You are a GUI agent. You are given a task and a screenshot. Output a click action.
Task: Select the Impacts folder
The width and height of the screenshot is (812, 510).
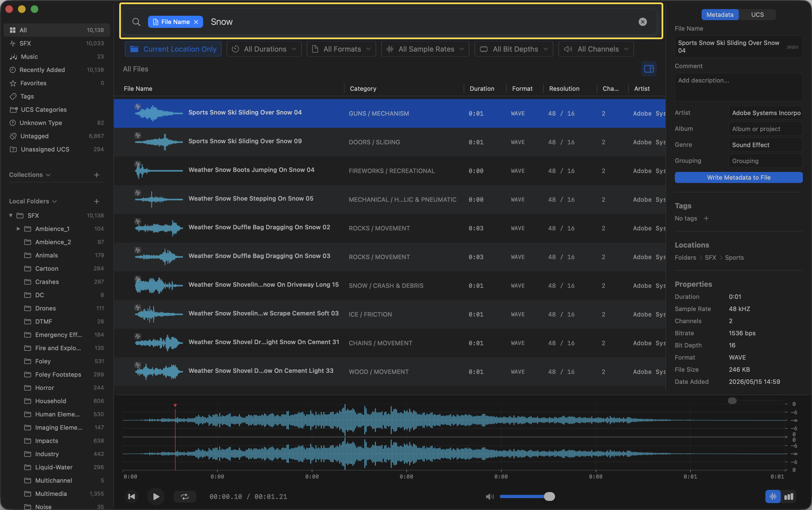pos(57,440)
